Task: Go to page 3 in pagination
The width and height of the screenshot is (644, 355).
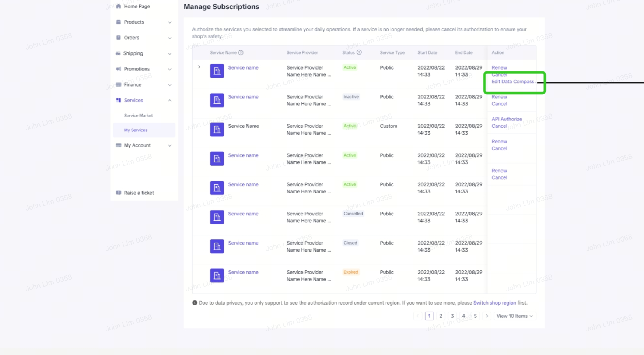Action: click(x=452, y=316)
